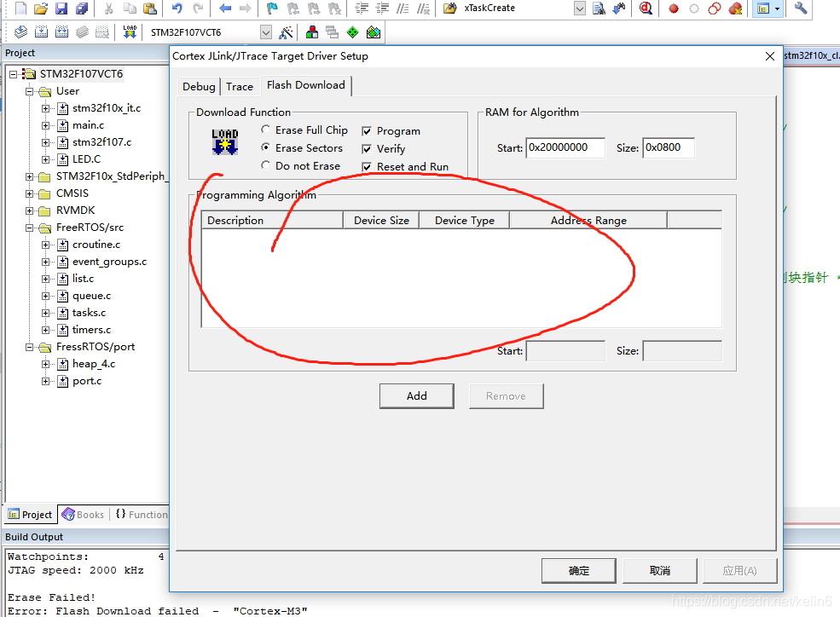
Task: Open window layout dropdown arrow
Action: 778,9
